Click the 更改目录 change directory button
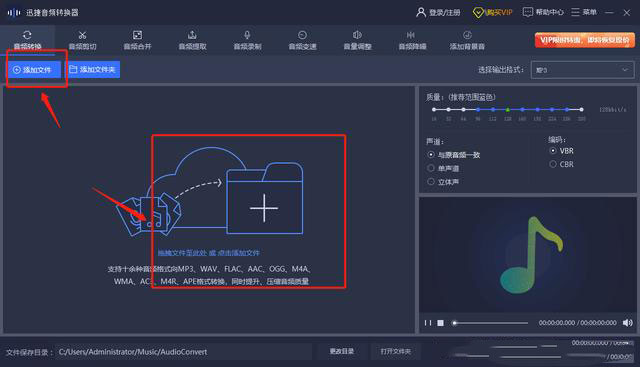This screenshot has height=367, width=640. (342, 351)
